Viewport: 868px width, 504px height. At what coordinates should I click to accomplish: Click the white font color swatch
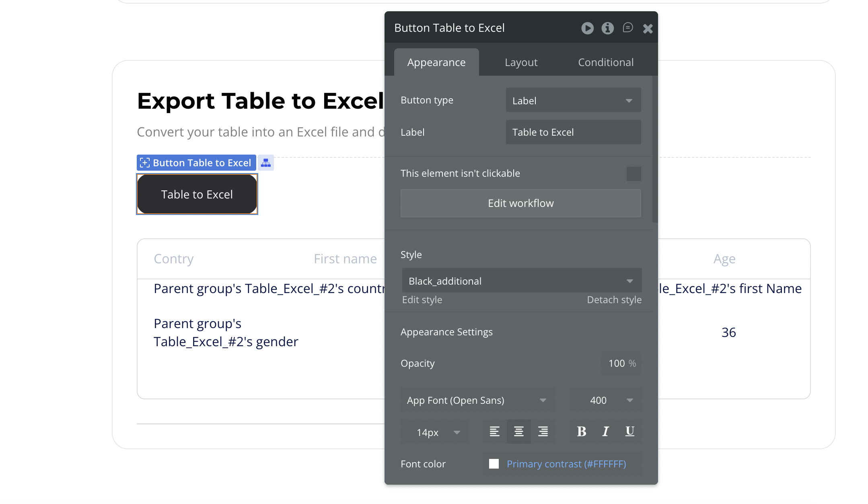tap(494, 464)
